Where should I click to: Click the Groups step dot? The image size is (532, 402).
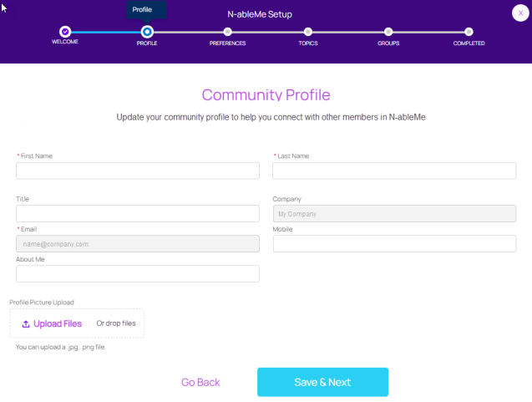388,32
